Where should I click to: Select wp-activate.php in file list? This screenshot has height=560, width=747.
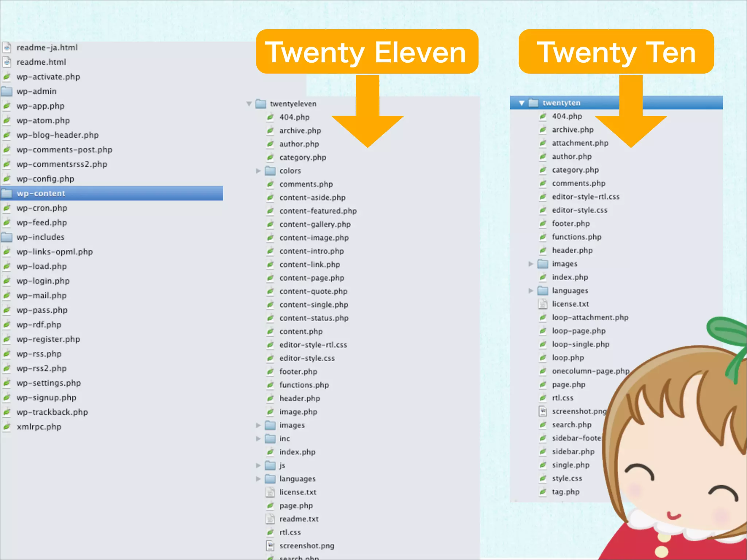[48, 77]
